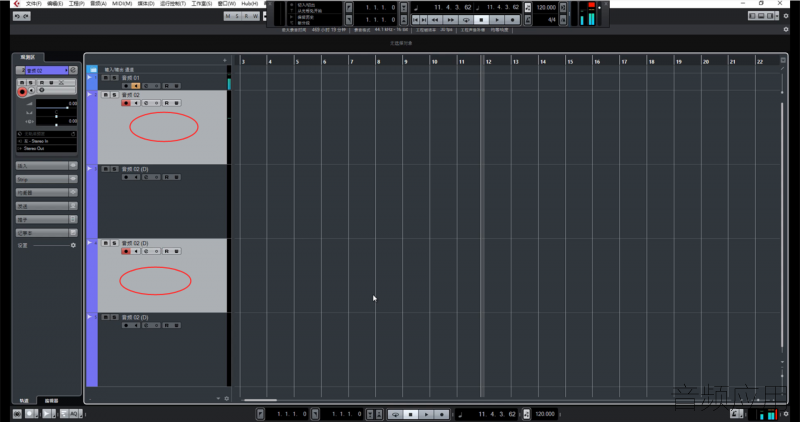
Task: Open the MIDI(M) menu
Action: 122,4
